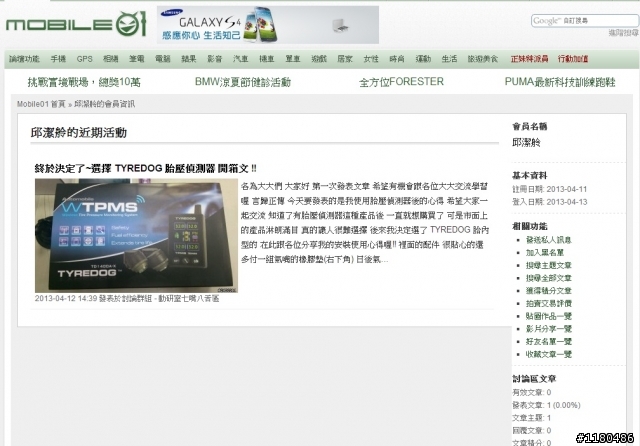Select 手機 in navigation bar
The height and width of the screenshot is (446, 640).
pyautogui.click(x=58, y=59)
